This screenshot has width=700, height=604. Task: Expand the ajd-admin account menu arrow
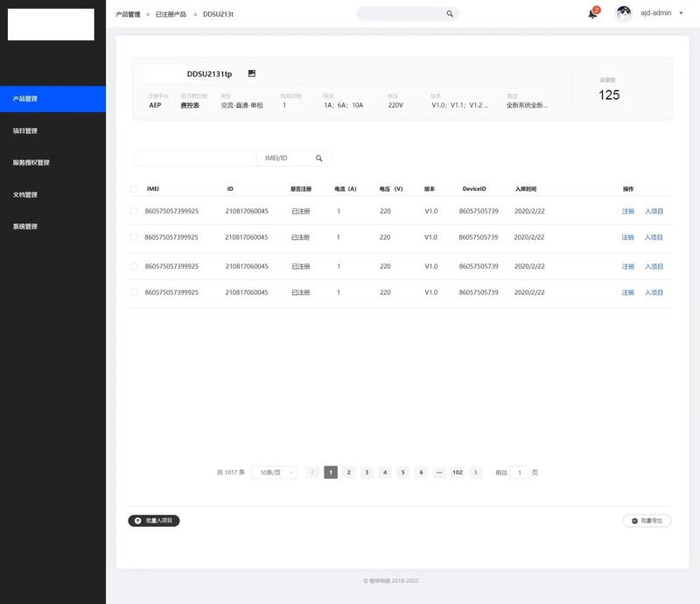[681, 13]
